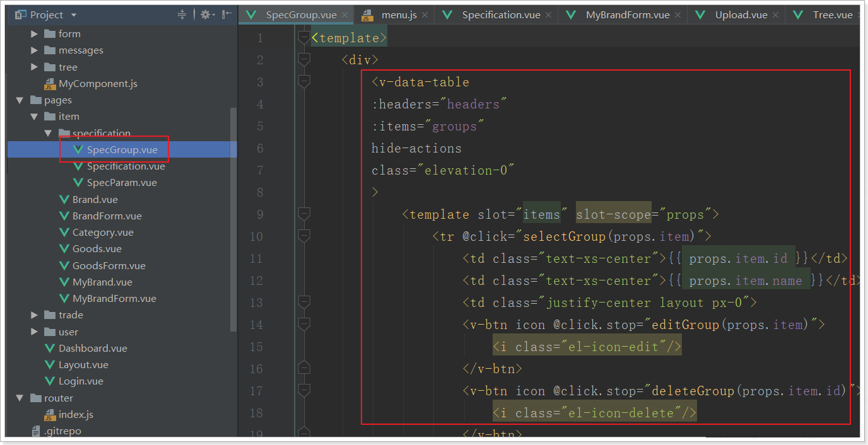This screenshot has height=445, width=868.
Task: Click the Project view icon in panel header
Action: tap(21, 14)
